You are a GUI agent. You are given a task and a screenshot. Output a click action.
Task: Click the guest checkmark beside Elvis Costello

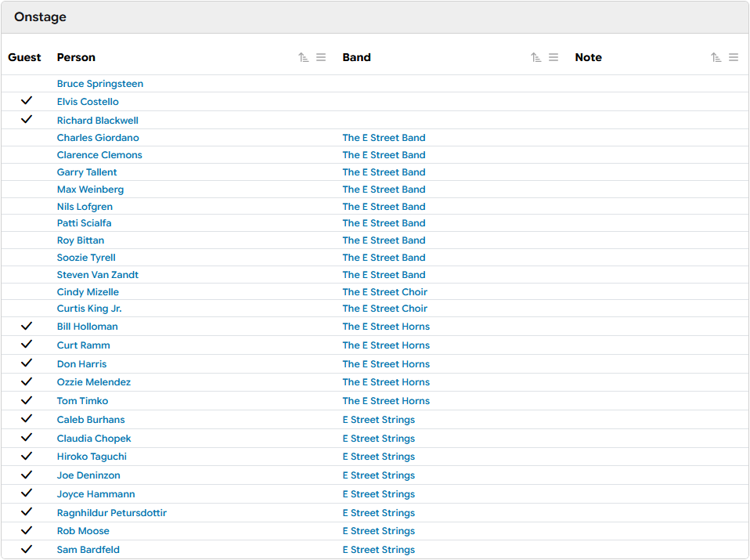point(27,101)
